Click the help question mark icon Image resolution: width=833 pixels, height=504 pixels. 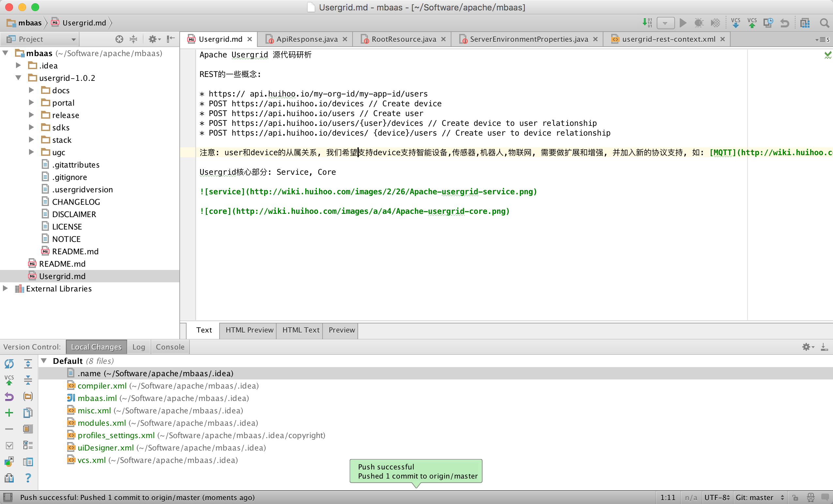(x=28, y=477)
